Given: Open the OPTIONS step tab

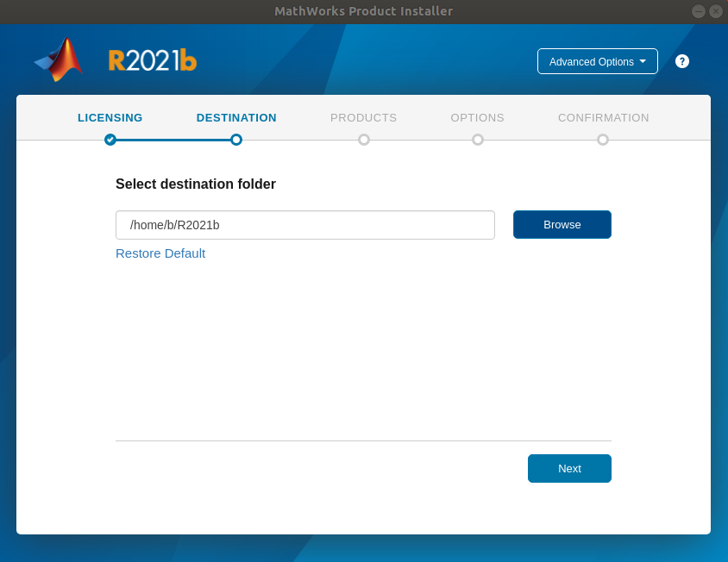Looking at the screenshot, I should 477,118.
